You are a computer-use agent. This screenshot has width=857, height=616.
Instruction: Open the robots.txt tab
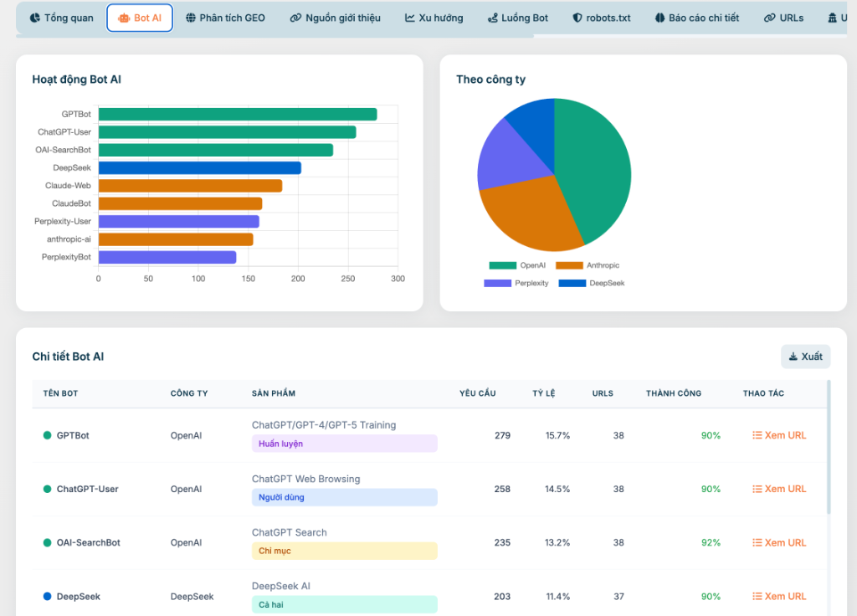[x=601, y=18]
